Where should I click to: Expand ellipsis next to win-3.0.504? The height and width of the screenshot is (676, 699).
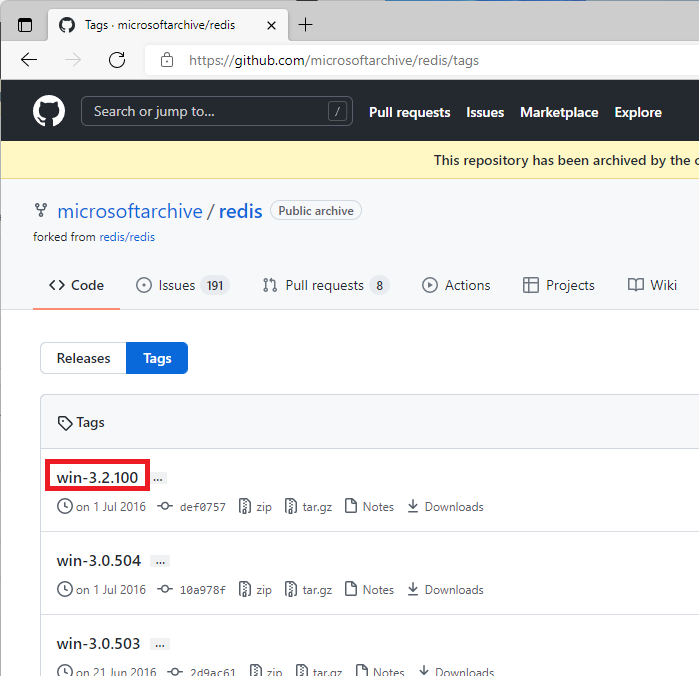(x=160, y=561)
